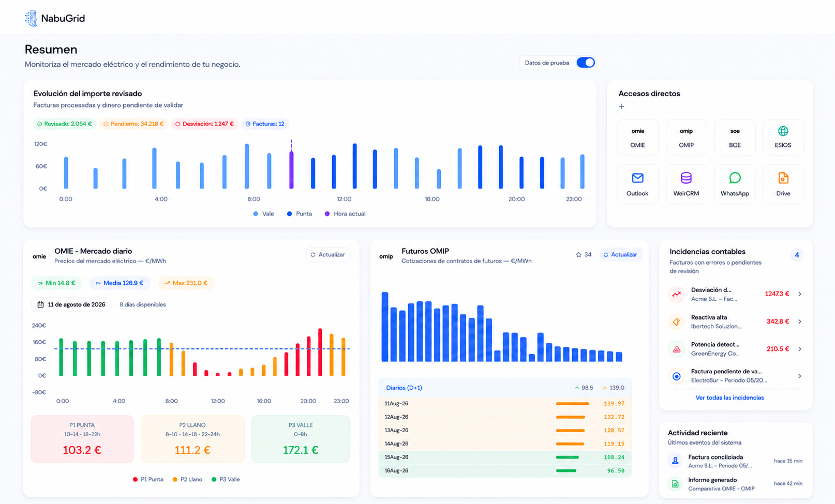The width and height of the screenshot is (835, 504).
Task: Open the WhatsApp shortcut
Action: tap(735, 185)
